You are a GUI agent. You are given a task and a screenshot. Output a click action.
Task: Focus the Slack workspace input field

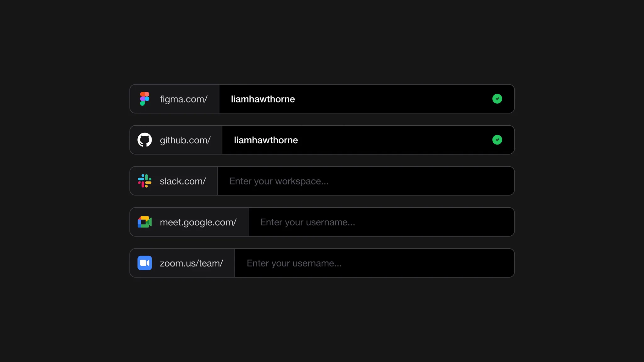[x=366, y=181]
